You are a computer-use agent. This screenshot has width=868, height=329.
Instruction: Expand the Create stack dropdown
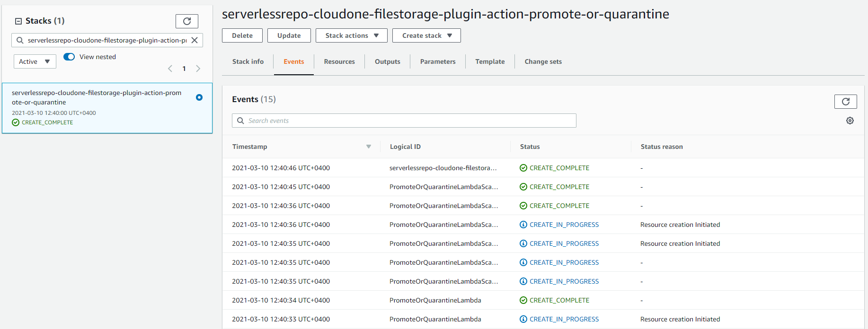(426, 35)
